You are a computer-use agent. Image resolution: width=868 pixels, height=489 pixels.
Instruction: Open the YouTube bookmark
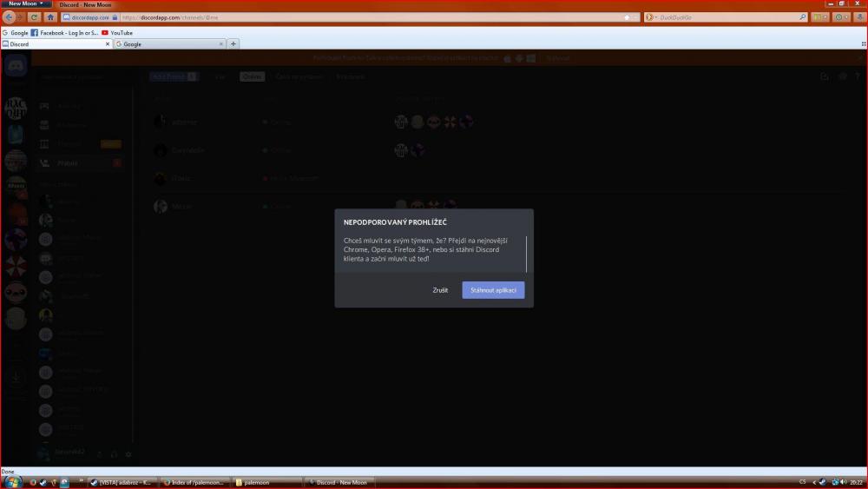coord(117,33)
